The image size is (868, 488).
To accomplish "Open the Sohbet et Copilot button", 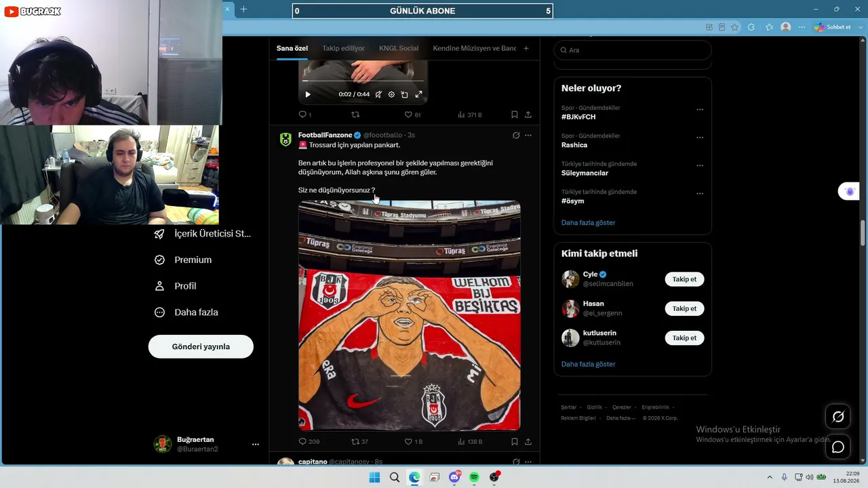I will tap(833, 27).
